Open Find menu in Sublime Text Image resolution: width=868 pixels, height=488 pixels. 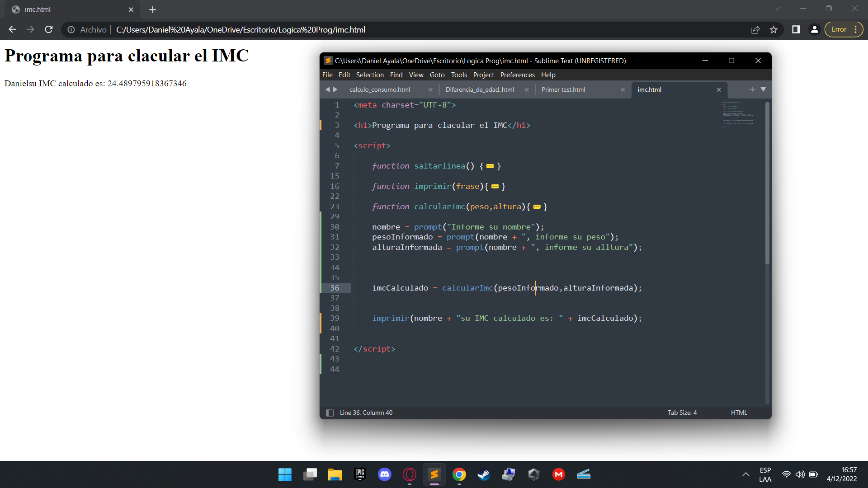point(396,75)
